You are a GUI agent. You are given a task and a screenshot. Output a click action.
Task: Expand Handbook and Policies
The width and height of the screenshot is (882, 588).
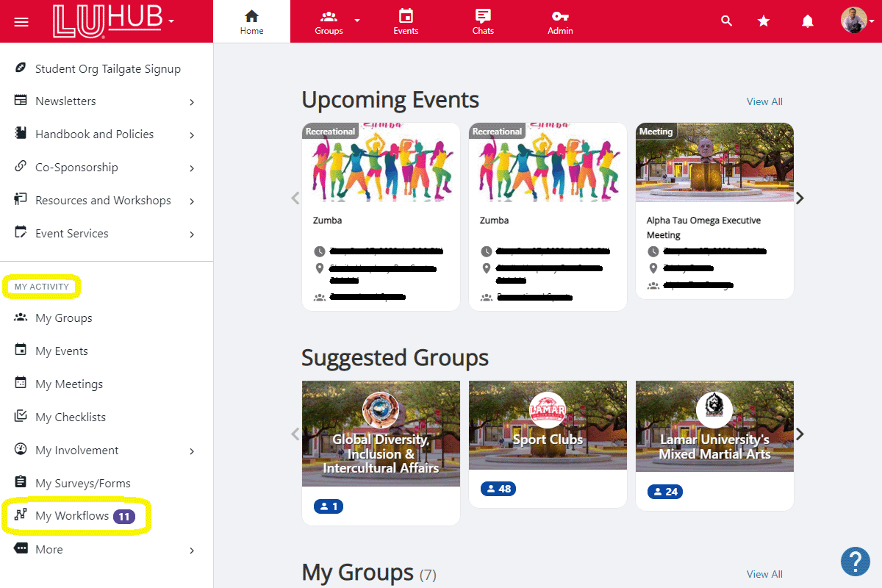192,135
